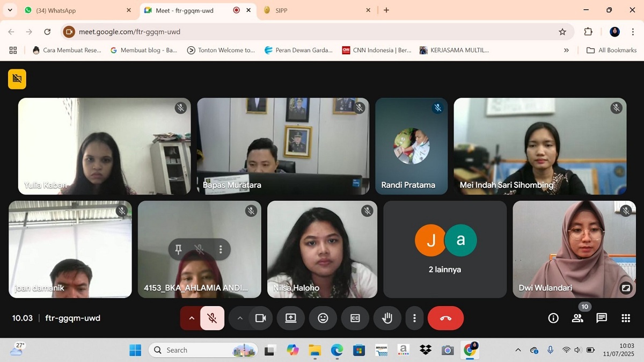644x362 pixels.
Task: Start screen sharing with present button
Action: pyautogui.click(x=290, y=318)
